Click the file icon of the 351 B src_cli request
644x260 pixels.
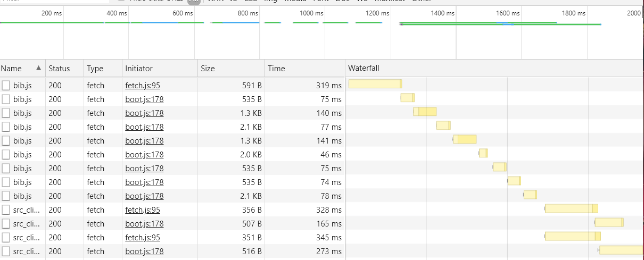[x=6, y=237]
